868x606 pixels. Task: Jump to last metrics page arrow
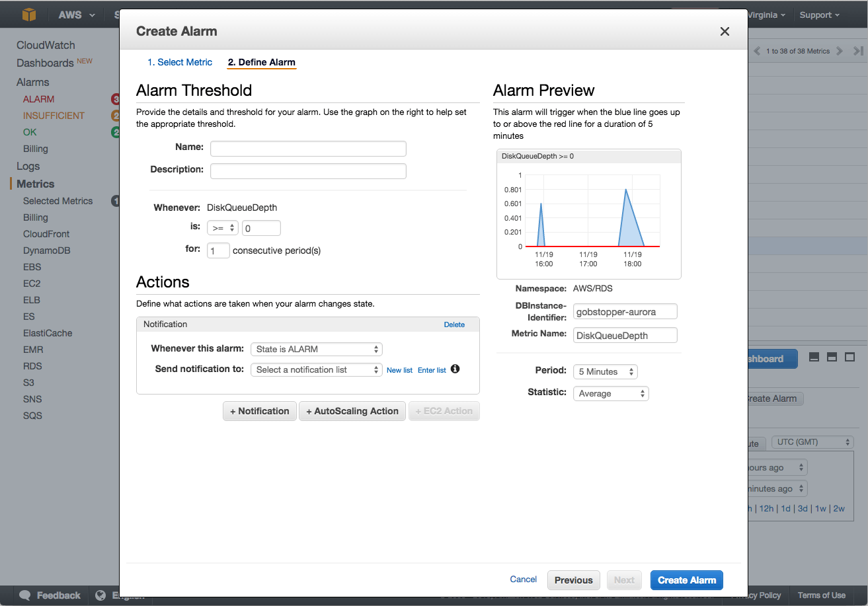click(x=857, y=51)
